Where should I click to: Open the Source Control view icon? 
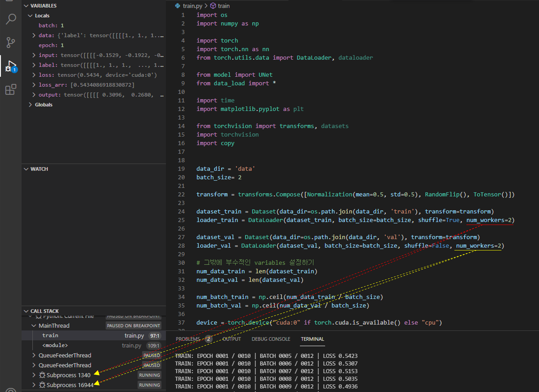coord(11,43)
